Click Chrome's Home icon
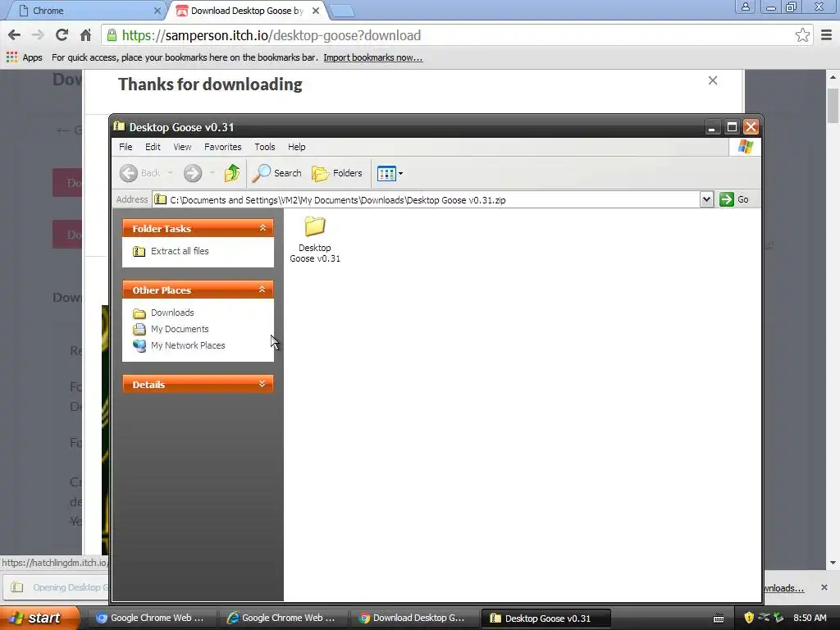The width and height of the screenshot is (840, 630). point(85,35)
